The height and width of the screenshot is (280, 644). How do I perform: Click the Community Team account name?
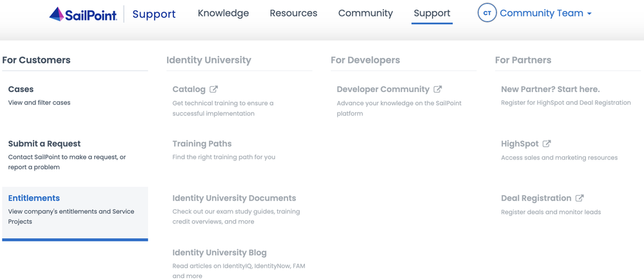click(542, 13)
